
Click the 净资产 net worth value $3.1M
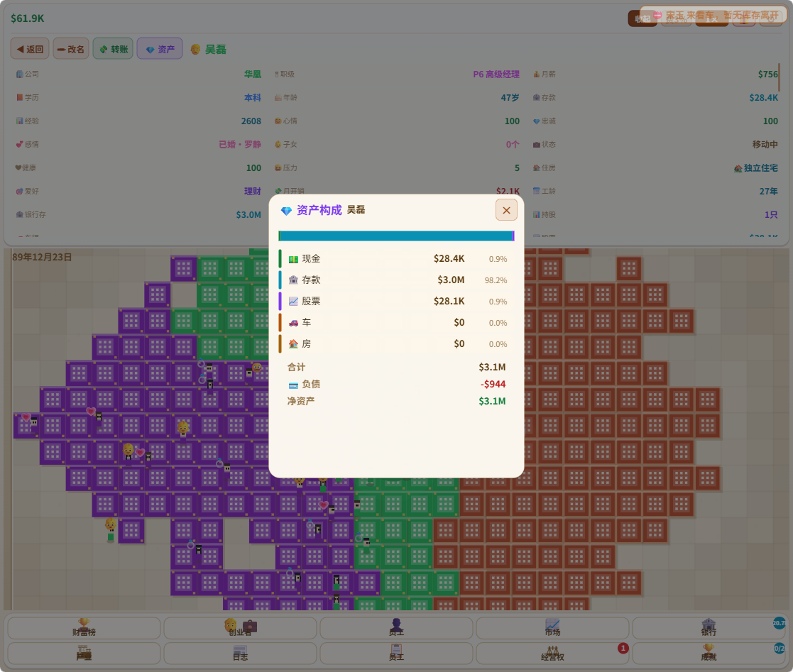(492, 402)
